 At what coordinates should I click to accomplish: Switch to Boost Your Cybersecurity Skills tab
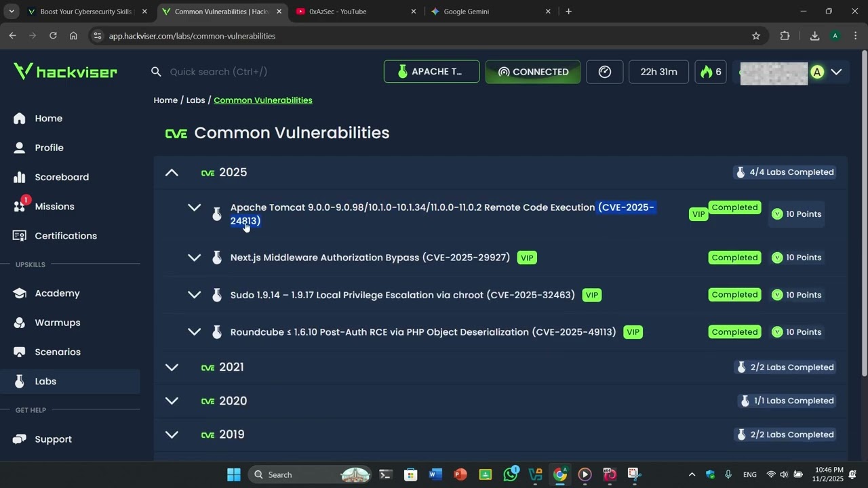(x=86, y=12)
